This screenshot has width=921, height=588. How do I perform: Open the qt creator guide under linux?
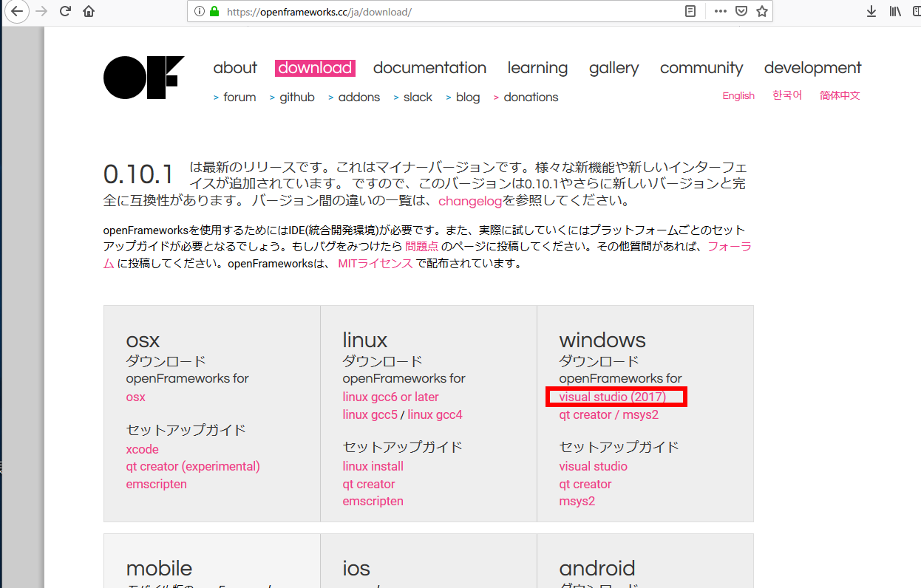click(369, 484)
